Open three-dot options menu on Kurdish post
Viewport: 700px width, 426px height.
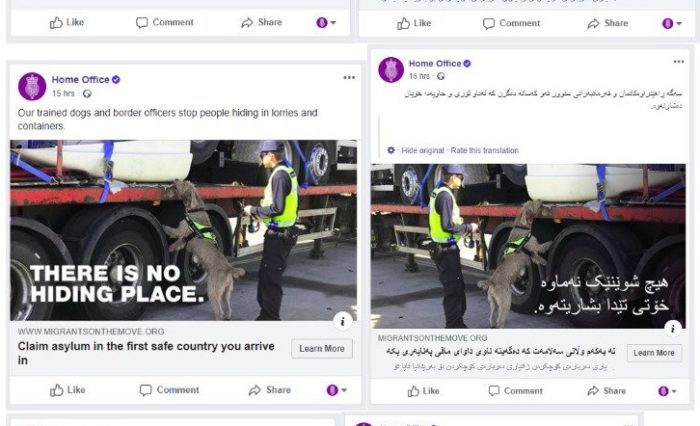679,62
